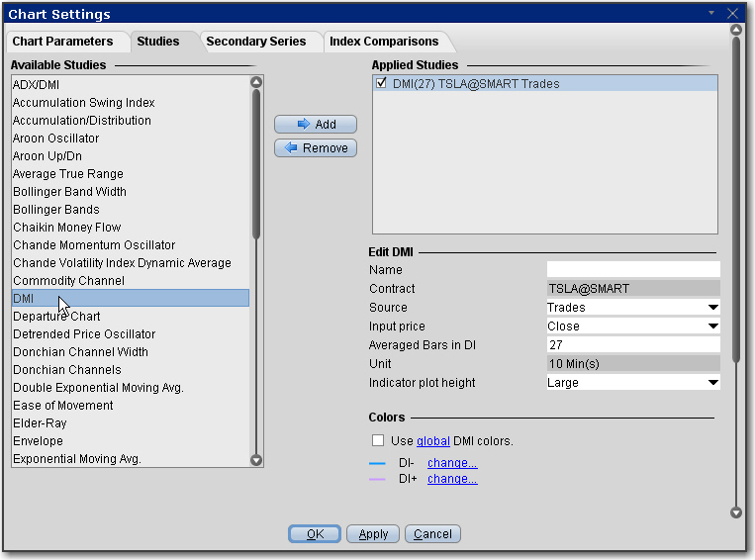755x560 pixels.
Task: Click the Add study button
Action: pos(315,125)
